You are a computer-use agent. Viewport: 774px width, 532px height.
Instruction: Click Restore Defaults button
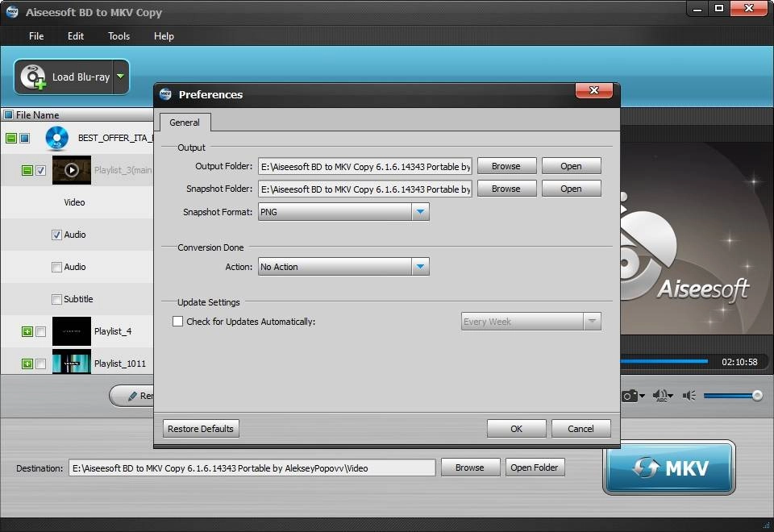point(201,428)
